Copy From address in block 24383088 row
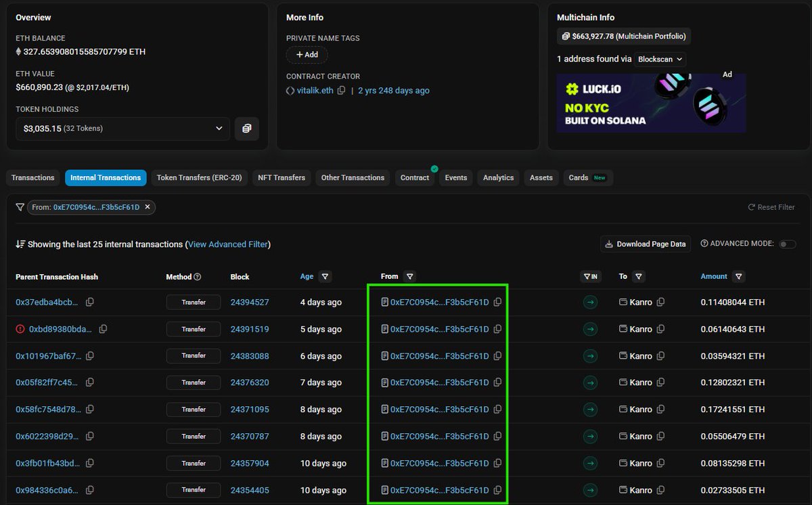812x505 pixels. click(498, 356)
